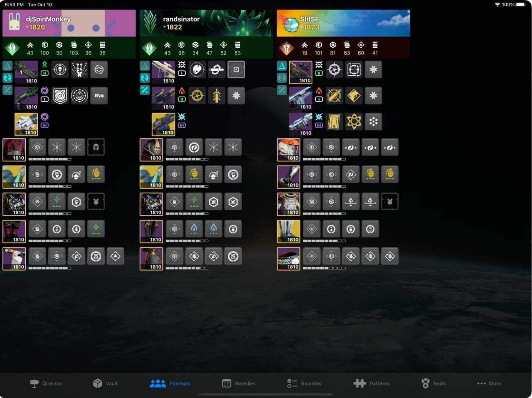
Task: Select ammo-rounds mod on djSpinMonkey's second weapon
Action: [x=99, y=96]
